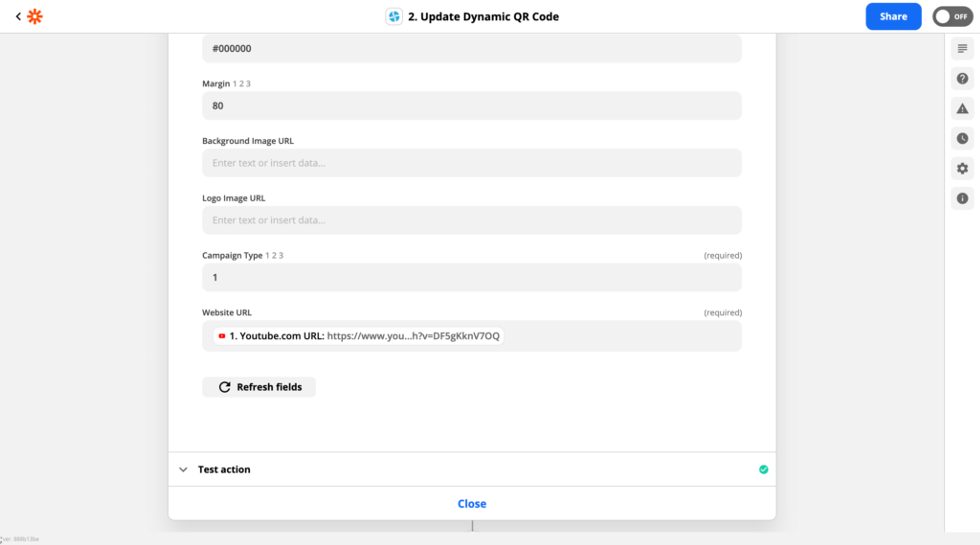Click the Youtube.com URL data pill
The height and width of the screenshot is (545, 980).
358,336
